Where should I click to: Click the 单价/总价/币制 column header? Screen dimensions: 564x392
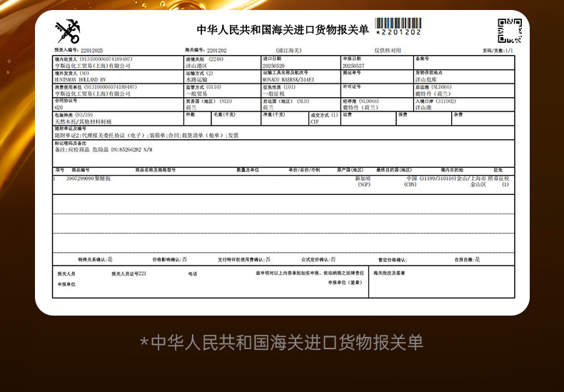point(304,170)
